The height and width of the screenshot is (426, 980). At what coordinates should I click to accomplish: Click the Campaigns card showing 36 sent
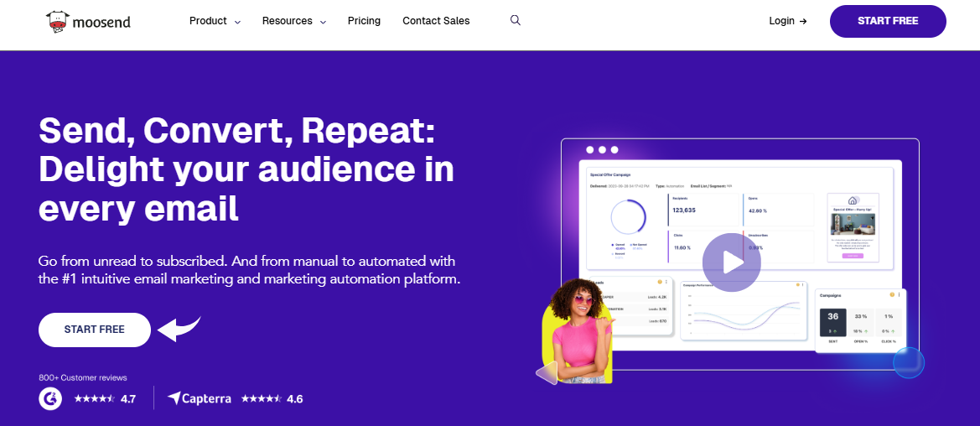click(861, 321)
